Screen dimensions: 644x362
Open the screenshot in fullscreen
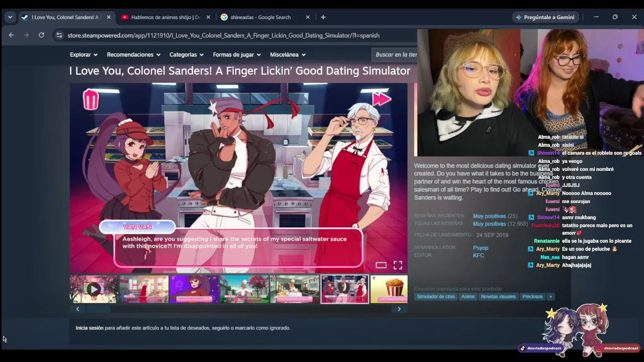397,265
